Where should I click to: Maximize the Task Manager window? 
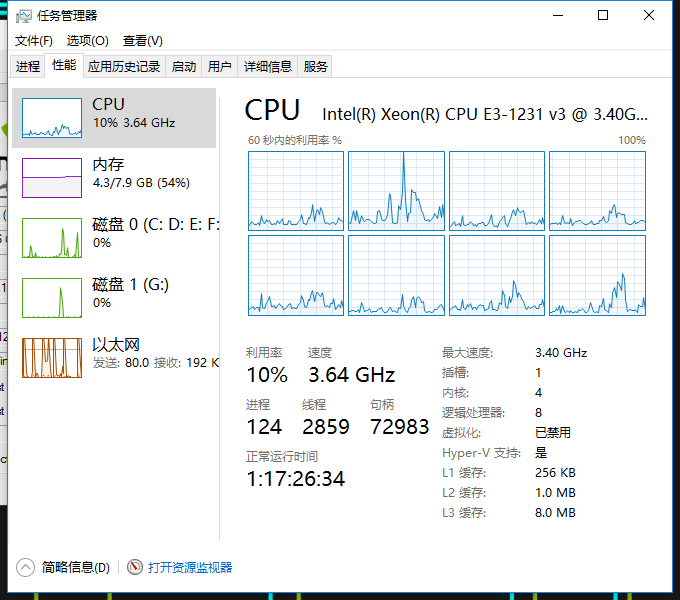click(603, 15)
